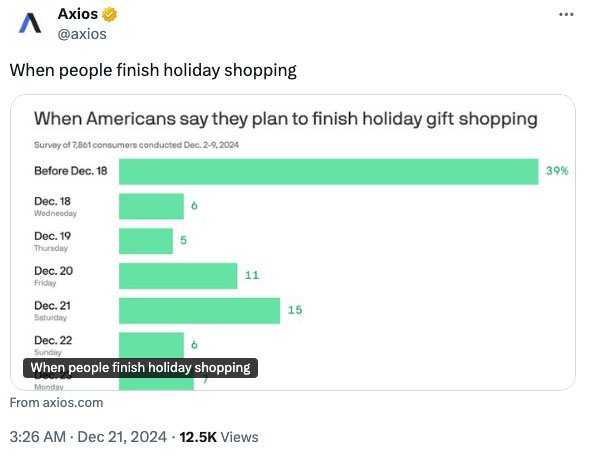Click the dark image caption overlay label

tap(140, 368)
